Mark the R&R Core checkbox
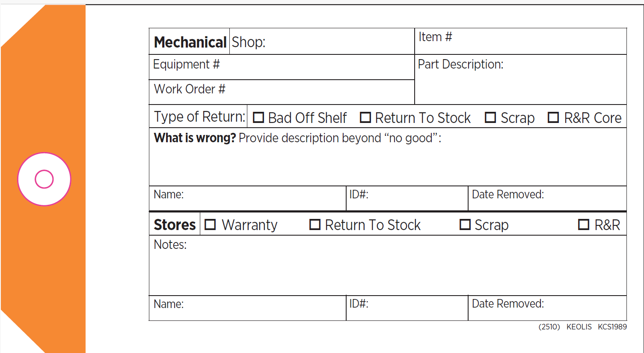The width and height of the screenshot is (644, 353). [553, 117]
